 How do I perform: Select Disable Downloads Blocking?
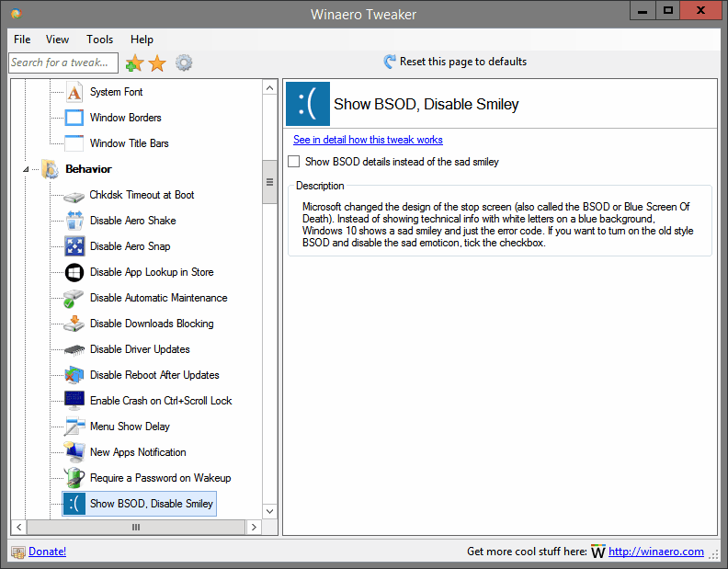(x=152, y=324)
